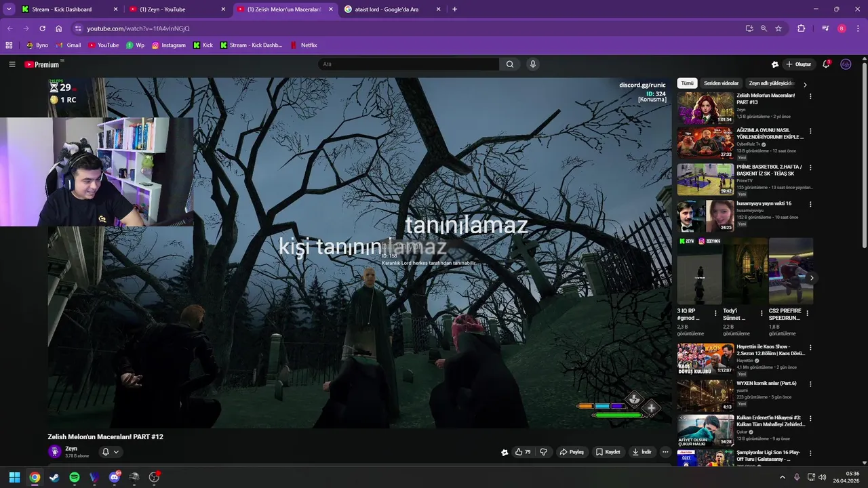Open volume control in system tray
The height and width of the screenshot is (488, 868).
coord(823,477)
